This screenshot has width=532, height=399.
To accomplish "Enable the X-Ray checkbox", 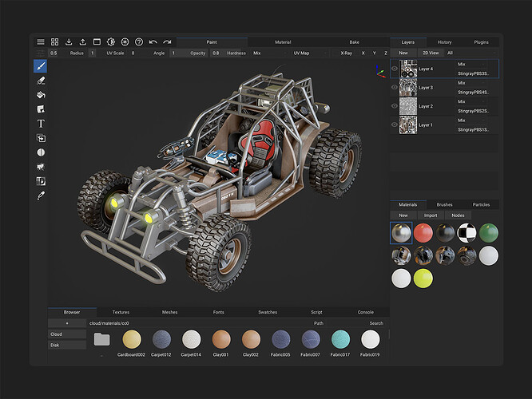I will pos(335,53).
